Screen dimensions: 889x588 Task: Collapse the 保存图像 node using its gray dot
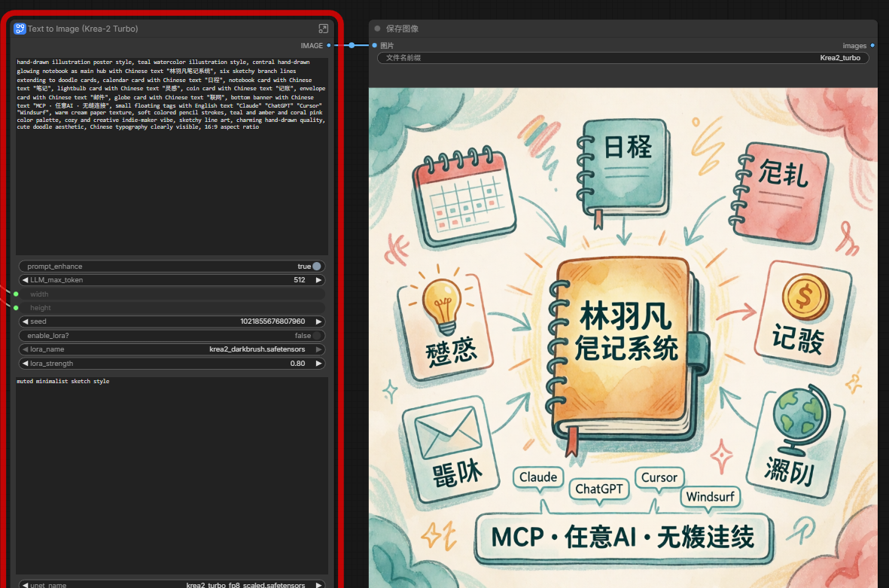[x=378, y=29]
